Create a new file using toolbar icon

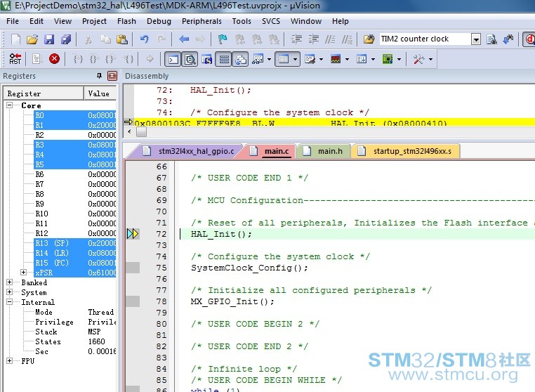click(x=15, y=39)
